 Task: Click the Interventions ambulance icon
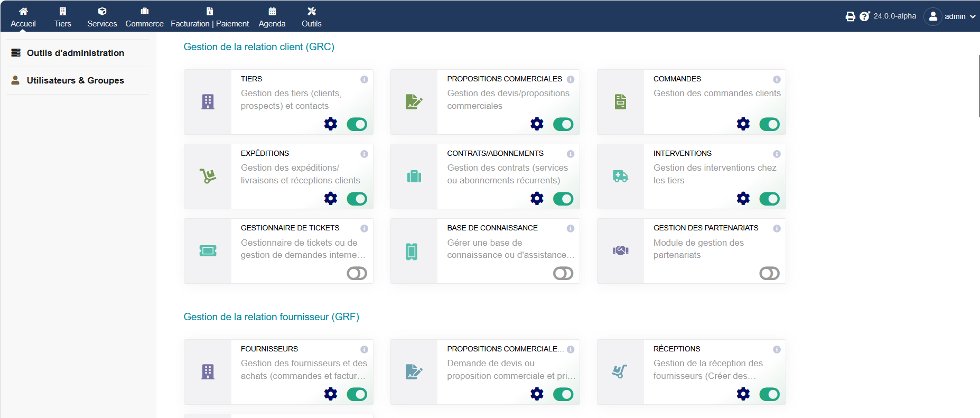tap(620, 177)
